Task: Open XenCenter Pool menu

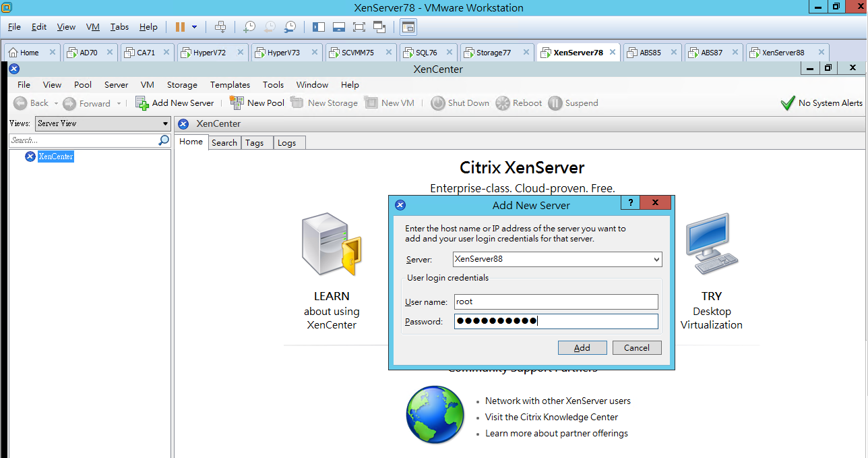Action: click(83, 85)
